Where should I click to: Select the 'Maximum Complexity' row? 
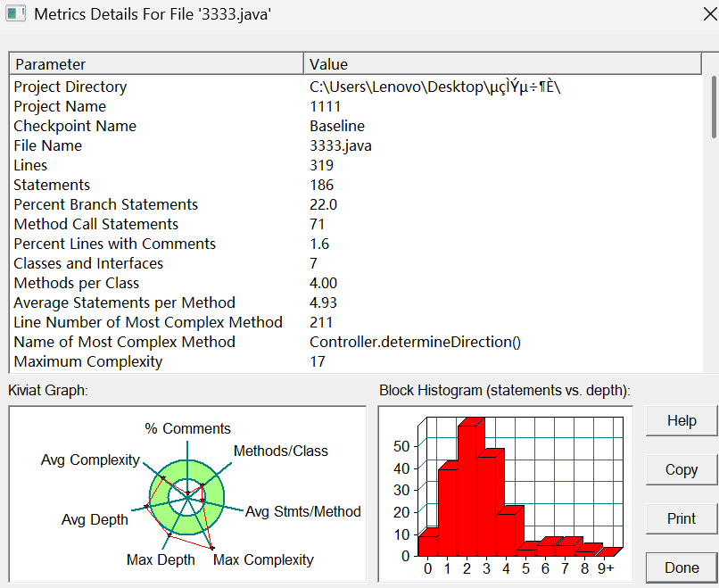click(356, 362)
